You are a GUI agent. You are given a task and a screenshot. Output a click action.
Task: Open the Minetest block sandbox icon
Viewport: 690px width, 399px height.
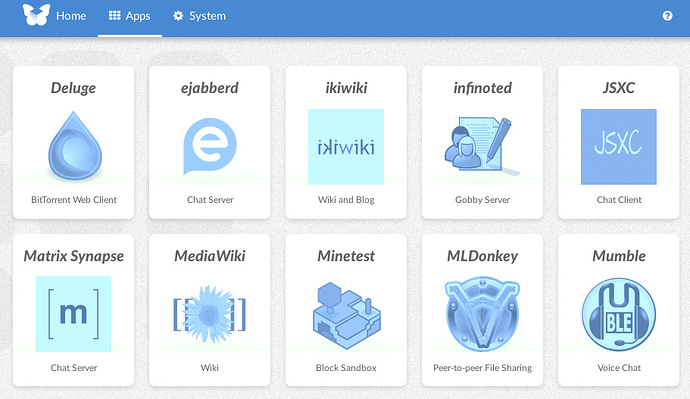346,315
